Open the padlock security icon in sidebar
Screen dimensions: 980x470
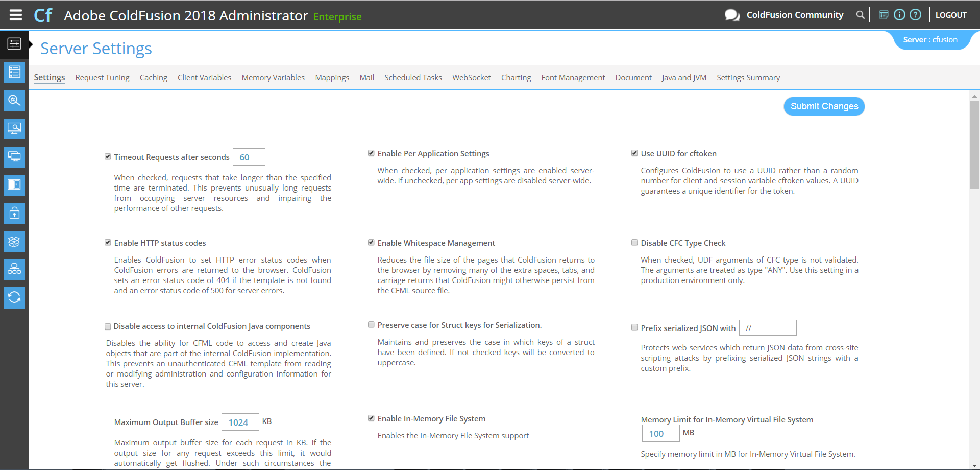click(x=14, y=213)
